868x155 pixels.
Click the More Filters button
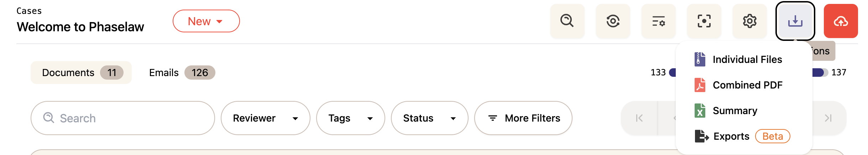point(523,118)
